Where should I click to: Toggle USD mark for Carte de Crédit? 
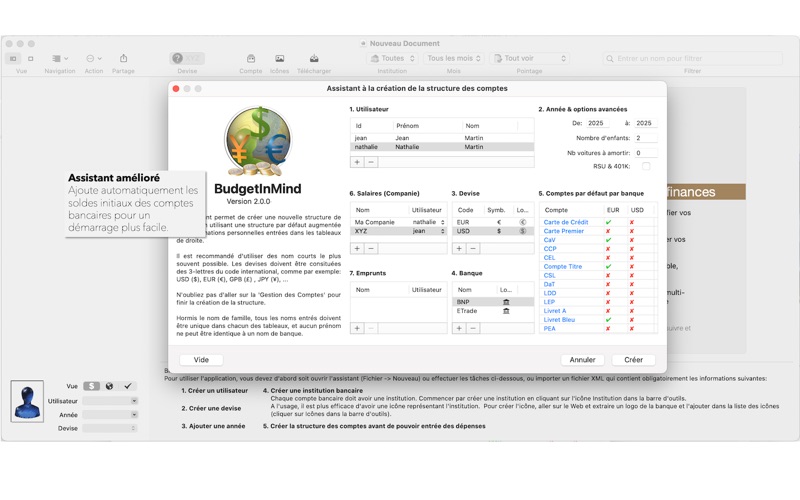632,222
